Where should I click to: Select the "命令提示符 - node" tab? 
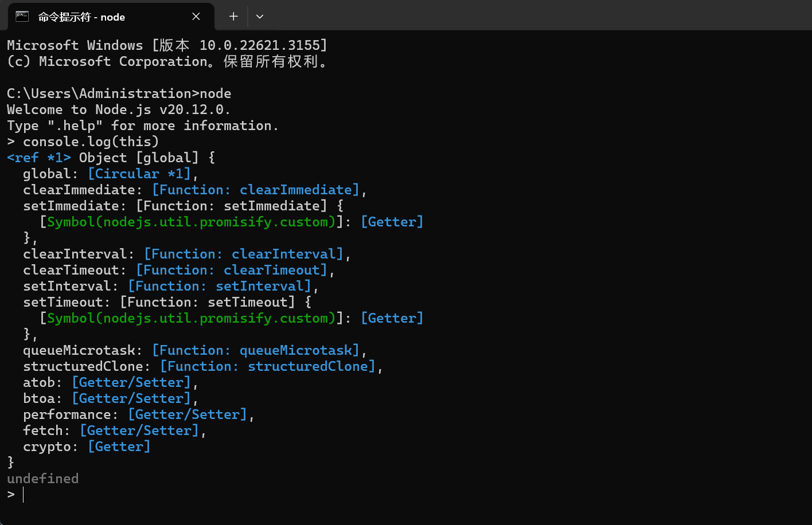click(x=111, y=17)
